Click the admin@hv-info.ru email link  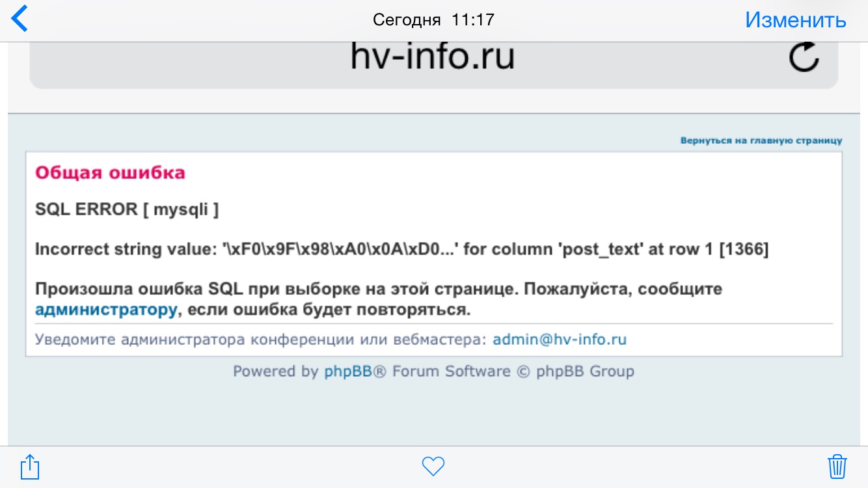coord(560,340)
